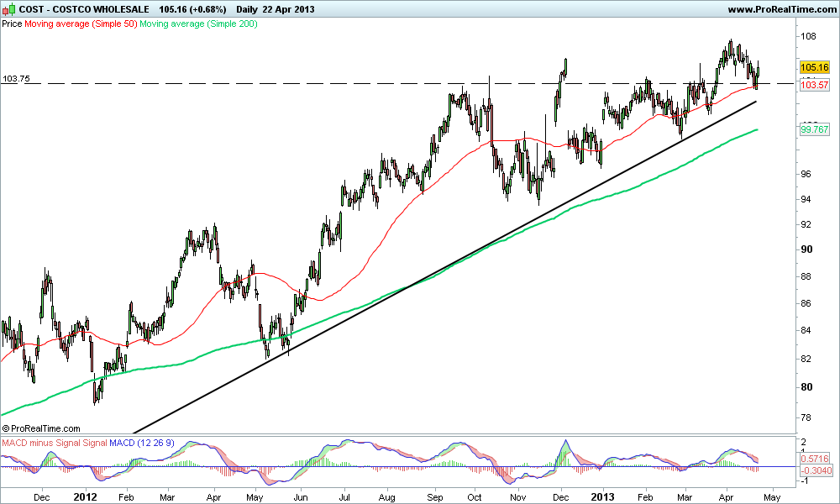Select the COST - COSTCO WHOLESALE title

(x=85, y=9)
